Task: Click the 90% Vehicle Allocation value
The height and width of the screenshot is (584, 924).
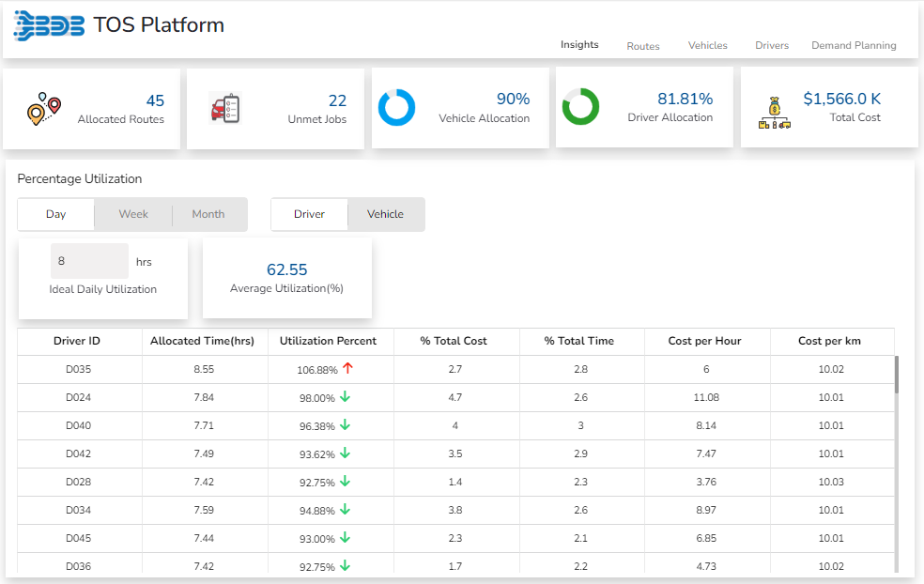Action: point(514,99)
